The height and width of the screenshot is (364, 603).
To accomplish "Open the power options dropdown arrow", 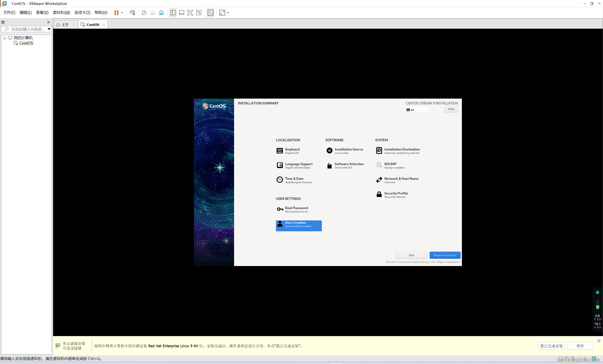I will coord(122,13).
